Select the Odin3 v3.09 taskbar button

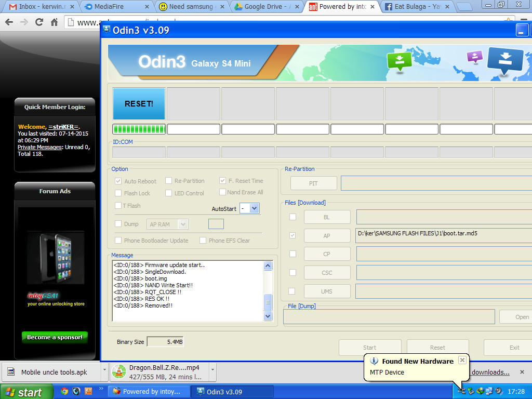coord(232,392)
